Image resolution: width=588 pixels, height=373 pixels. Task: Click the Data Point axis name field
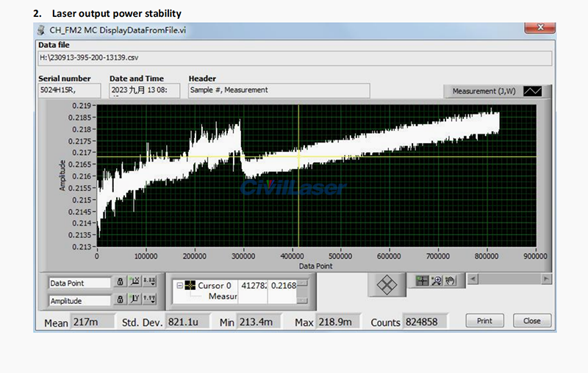pyautogui.click(x=79, y=282)
